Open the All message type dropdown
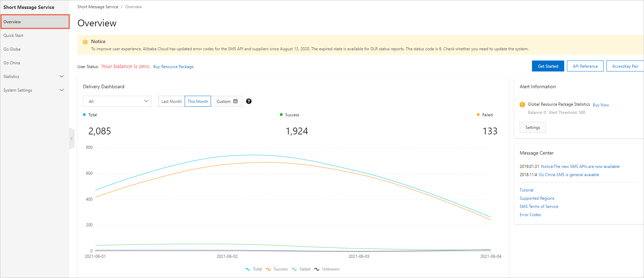Screen dimensions: 644x278 [117, 101]
